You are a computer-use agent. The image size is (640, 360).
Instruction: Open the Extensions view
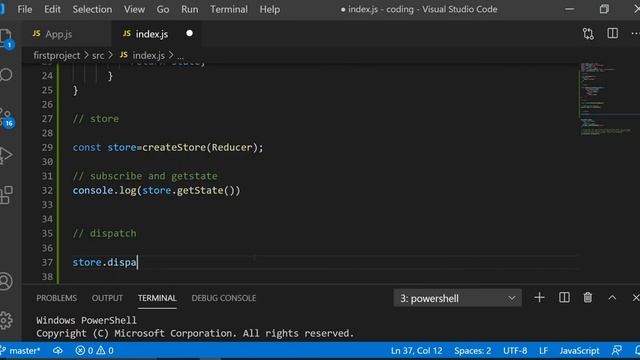(x=6, y=195)
